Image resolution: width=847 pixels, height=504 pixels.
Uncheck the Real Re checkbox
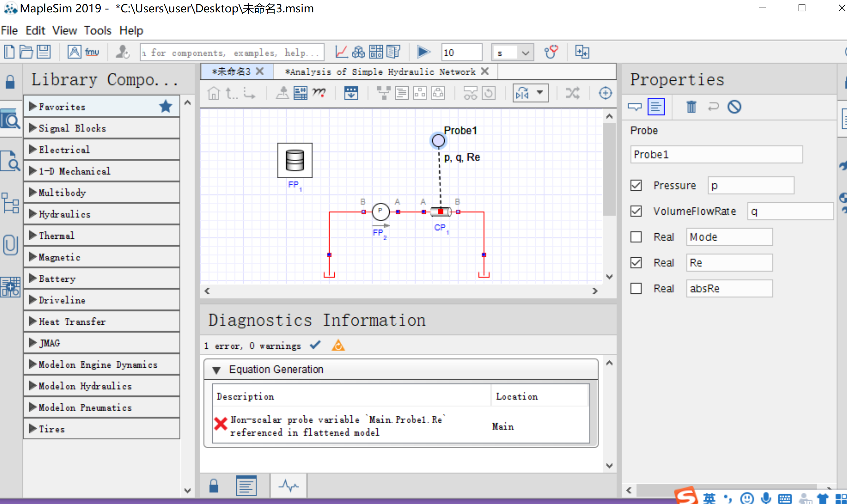(636, 262)
